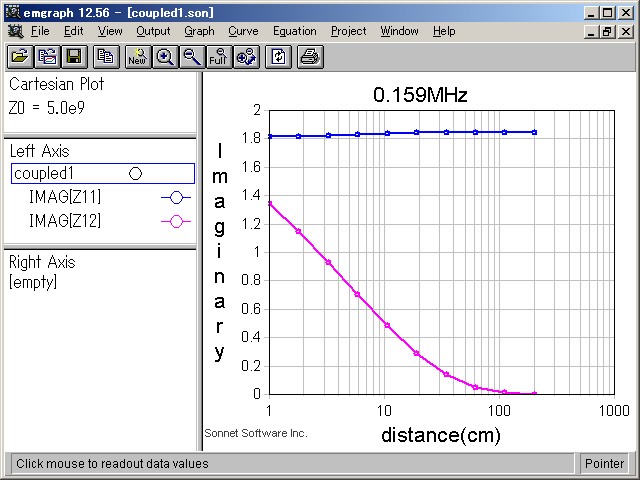
Task: Click the Right Axis heading
Action: (x=42, y=262)
